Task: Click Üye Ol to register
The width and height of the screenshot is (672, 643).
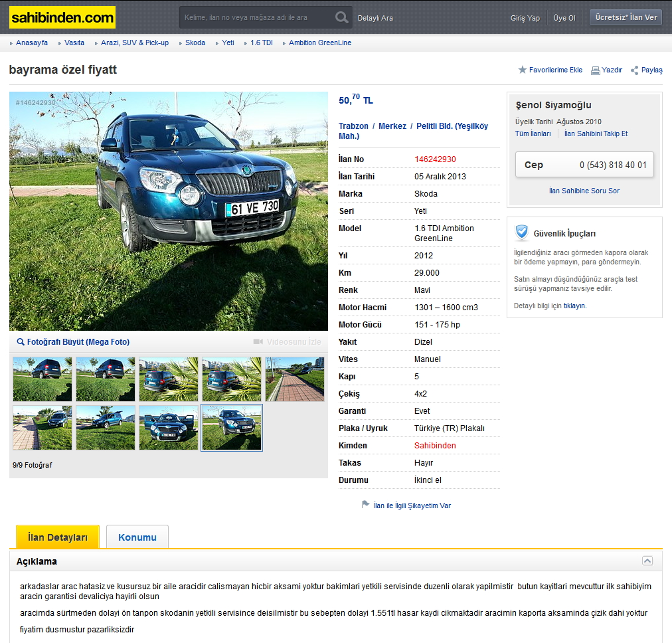Action: [x=564, y=18]
